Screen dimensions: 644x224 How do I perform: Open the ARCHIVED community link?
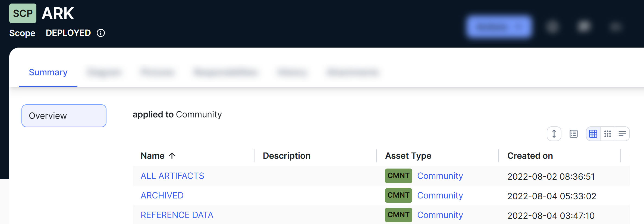coord(162,195)
